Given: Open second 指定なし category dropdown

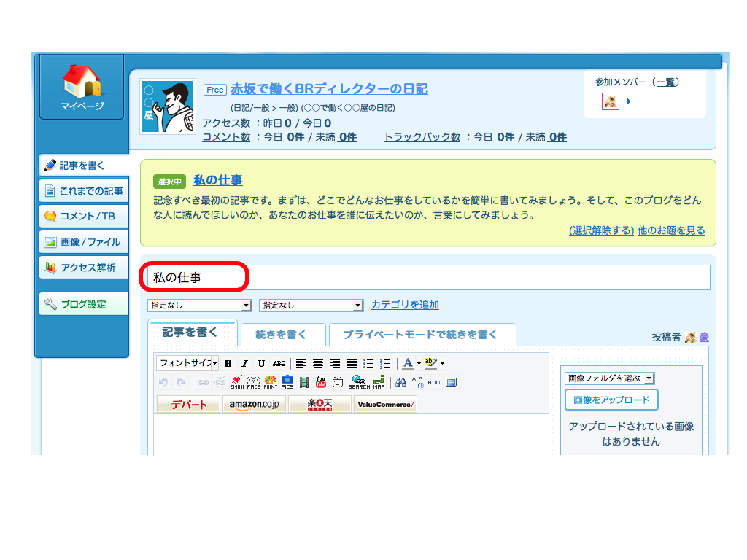Looking at the screenshot, I should (311, 306).
